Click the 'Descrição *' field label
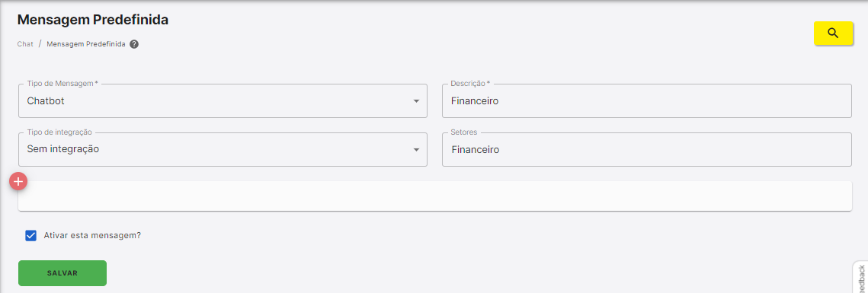This screenshot has width=868, height=293. point(470,84)
